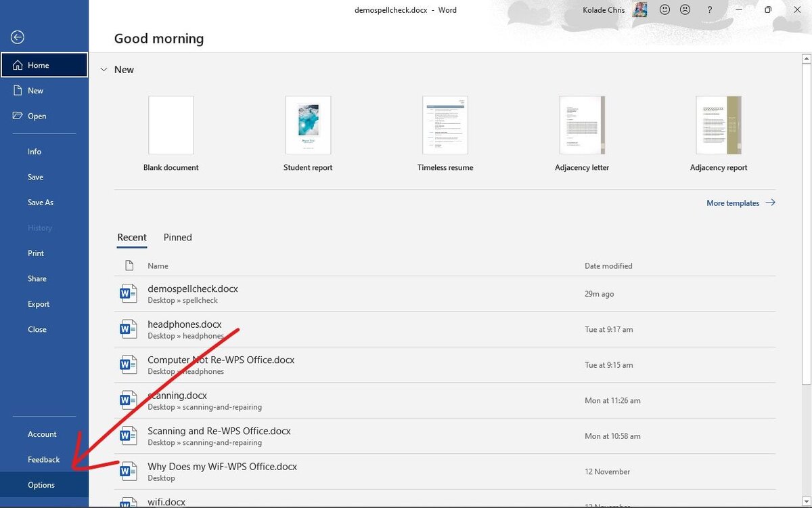The width and height of the screenshot is (812, 508).
Task: Click the frowning face feedback icon
Action: (x=685, y=9)
